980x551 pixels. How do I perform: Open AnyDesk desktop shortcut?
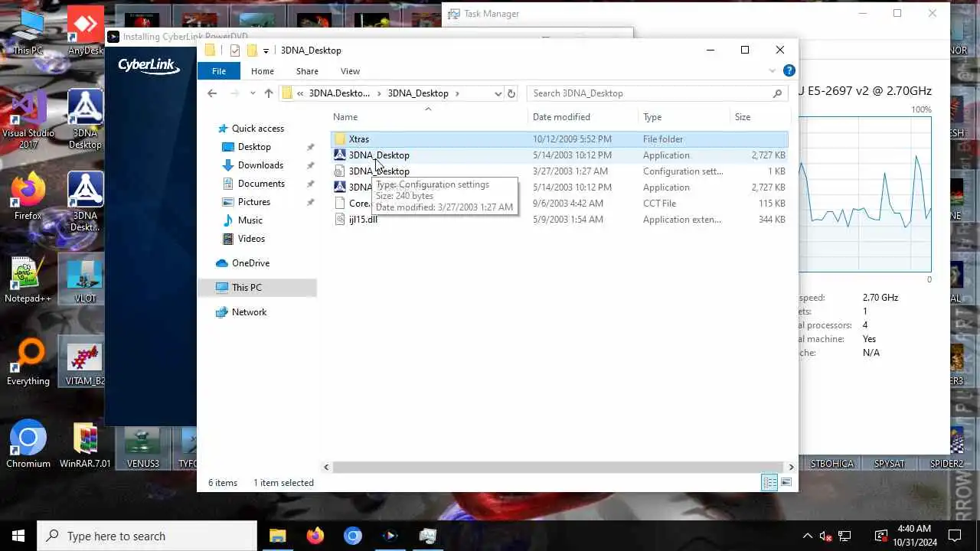point(85,32)
